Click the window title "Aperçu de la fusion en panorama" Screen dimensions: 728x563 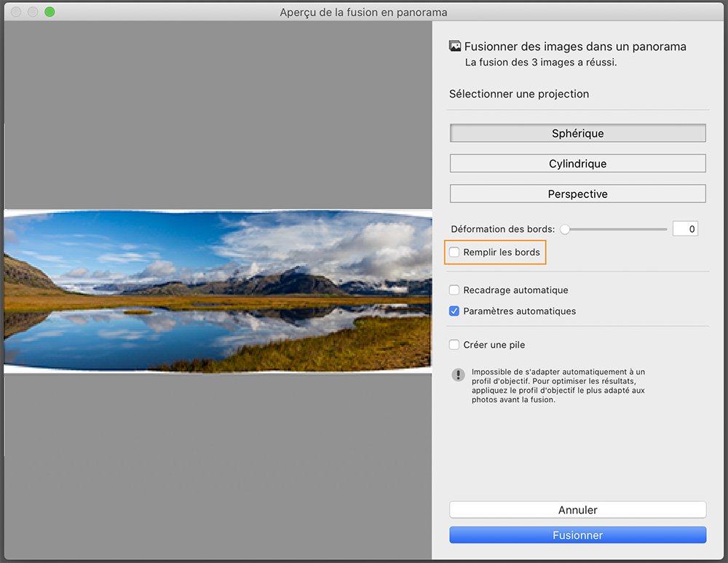point(363,12)
